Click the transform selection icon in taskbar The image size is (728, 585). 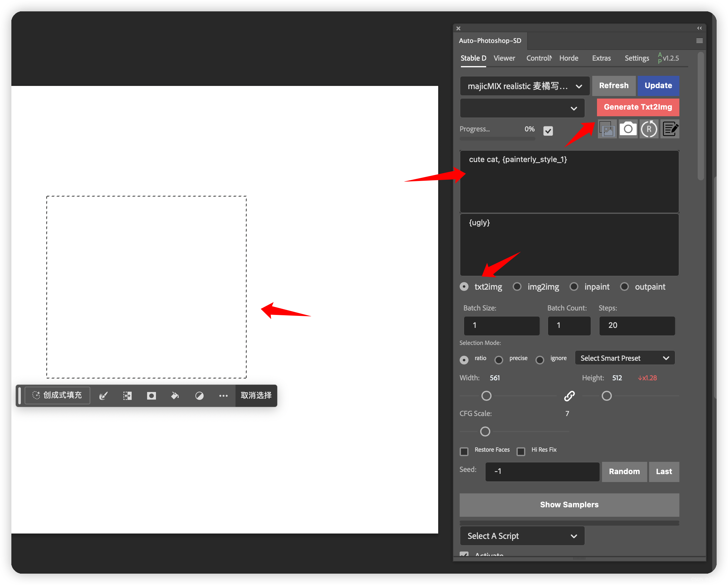(127, 395)
